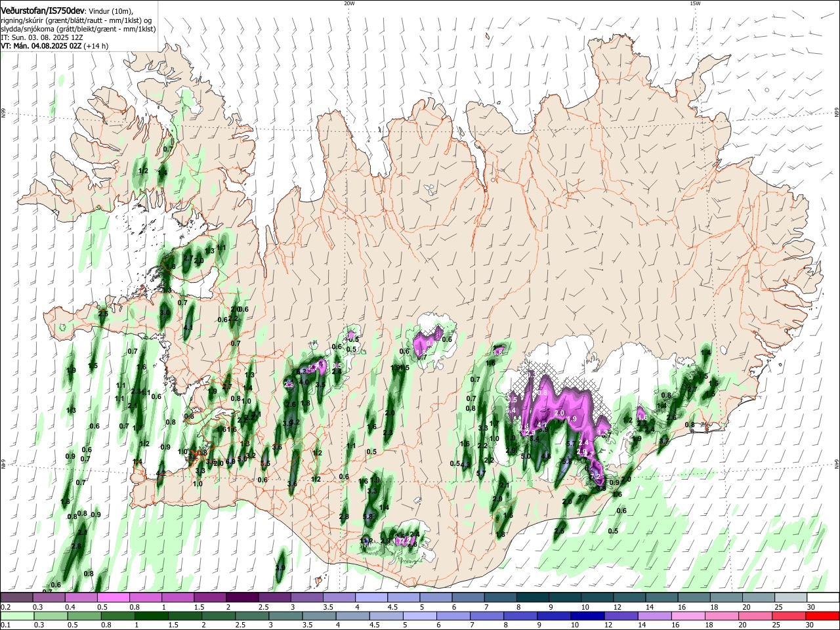
Task: Click the rain legend swatch starting at 20
Action: click(x=756, y=616)
